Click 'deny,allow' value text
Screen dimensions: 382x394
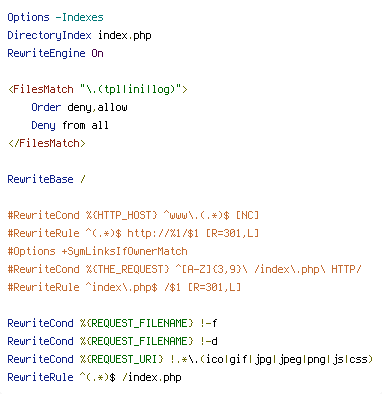click(97, 107)
